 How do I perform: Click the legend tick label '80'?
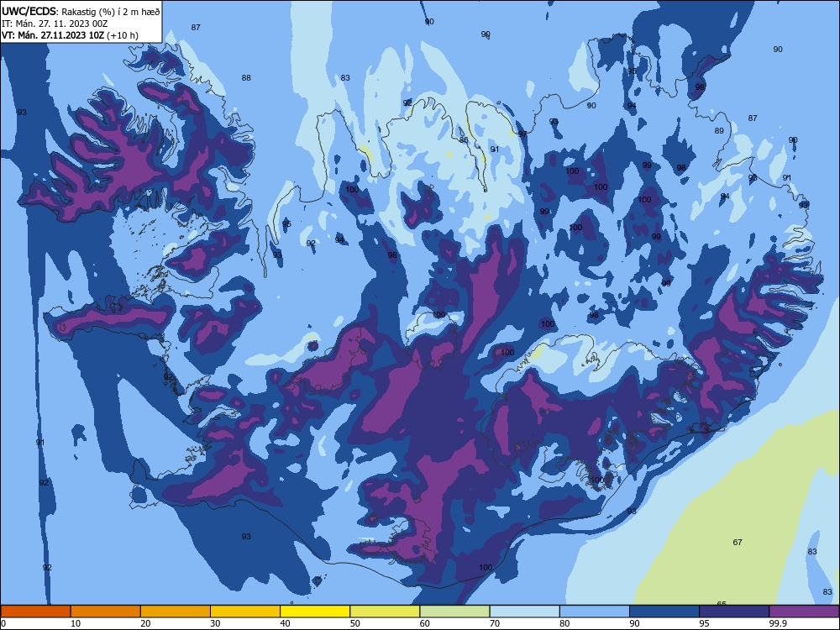pyautogui.click(x=565, y=623)
